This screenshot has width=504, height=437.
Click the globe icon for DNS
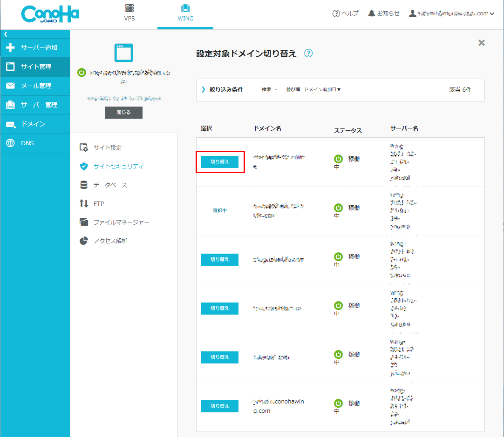pos(10,143)
